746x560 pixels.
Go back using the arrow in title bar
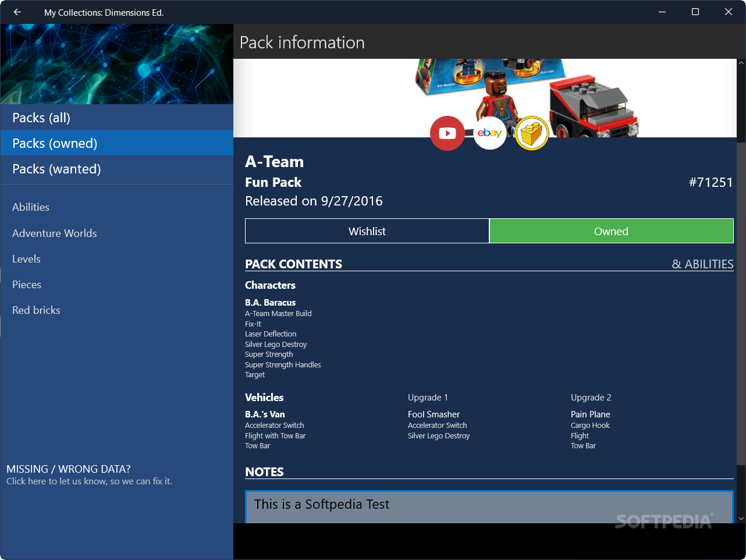pyautogui.click(x=17, y=12)
